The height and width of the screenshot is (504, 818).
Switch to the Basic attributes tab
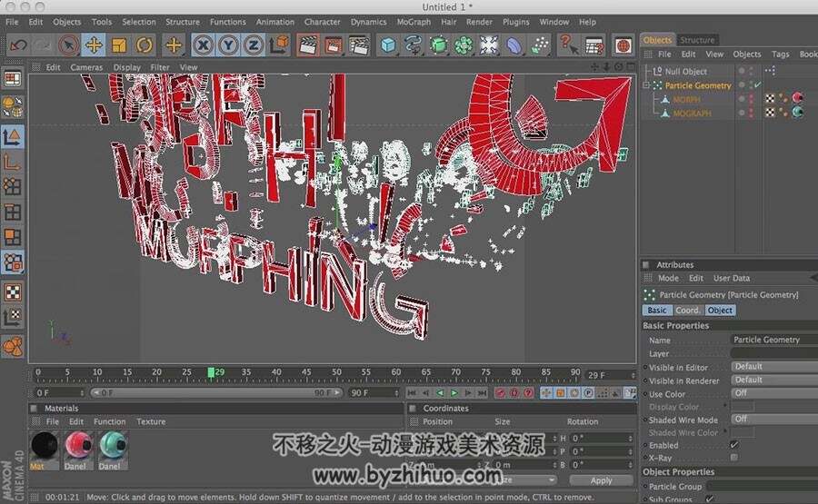point(657,310)
